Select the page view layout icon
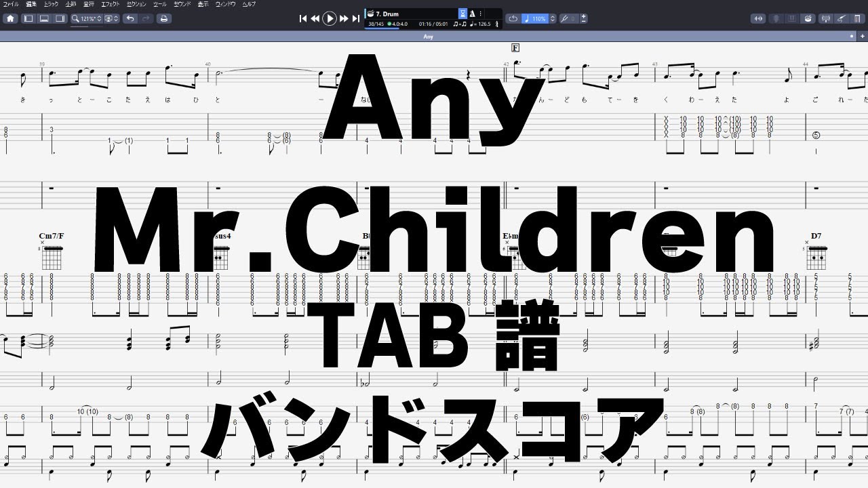Image resolution: width=868 pixels, height=488 pixels. click(27, 18)
